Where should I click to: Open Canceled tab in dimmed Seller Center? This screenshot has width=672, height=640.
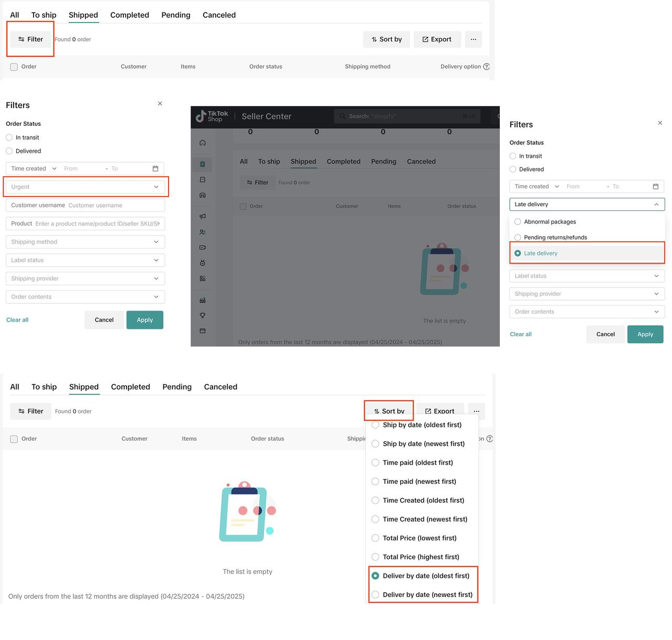tap(421, 162)
